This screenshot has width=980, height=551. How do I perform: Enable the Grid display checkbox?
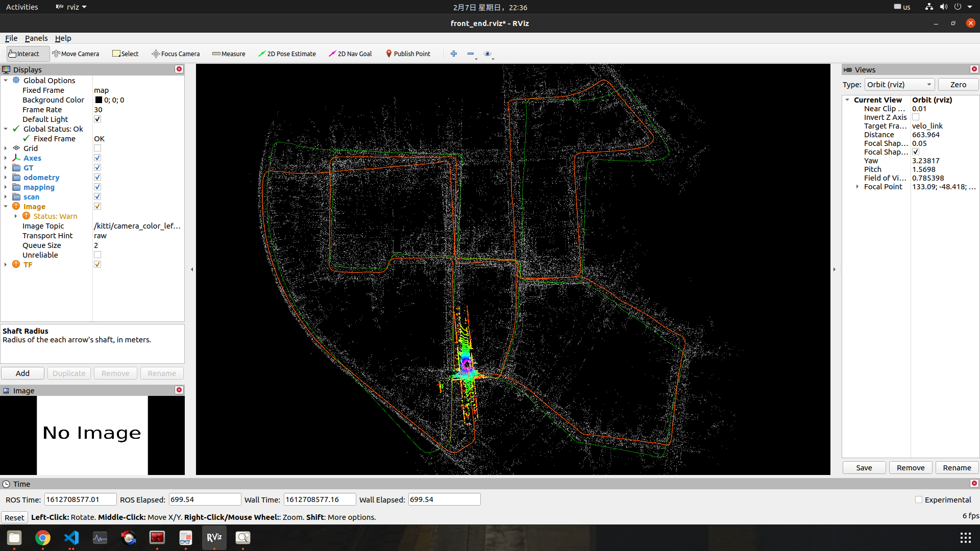coord(97,148)
